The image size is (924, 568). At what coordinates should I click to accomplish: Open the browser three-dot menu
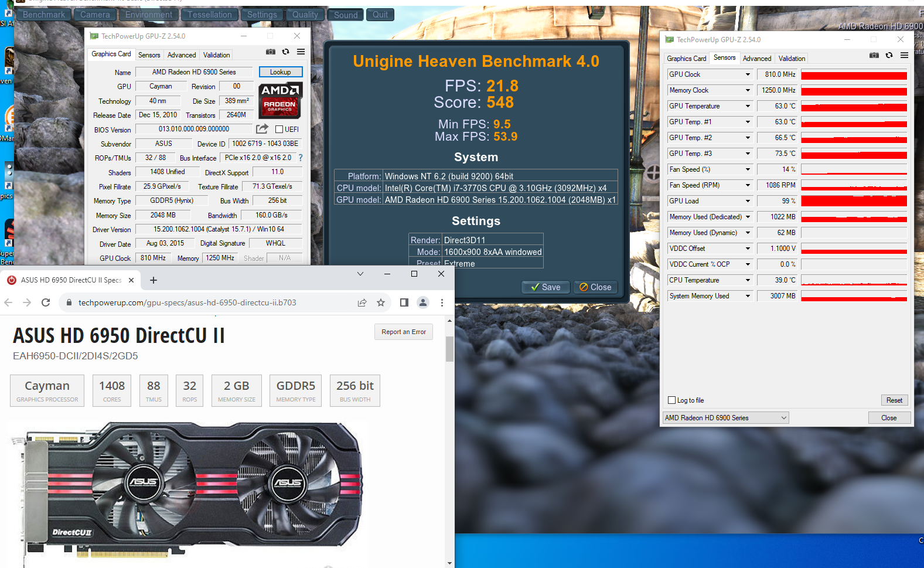[x=442, y=302]
